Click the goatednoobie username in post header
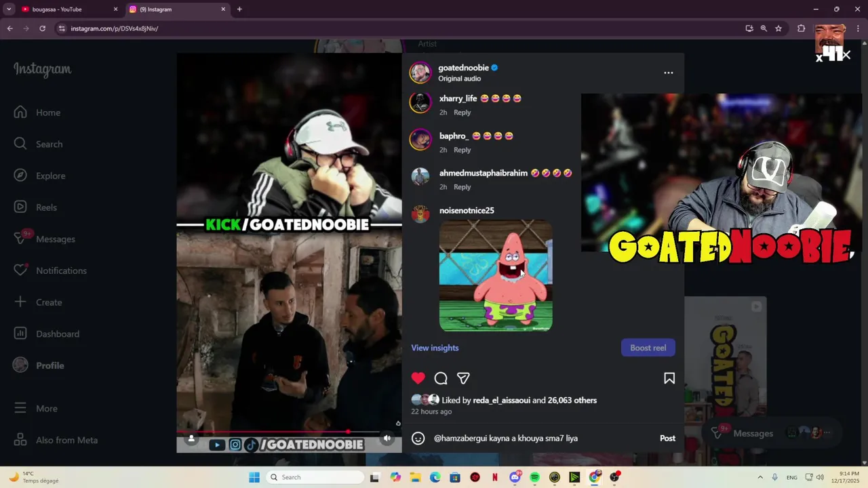This screenshot has height=488, width=868. point(464,68)
